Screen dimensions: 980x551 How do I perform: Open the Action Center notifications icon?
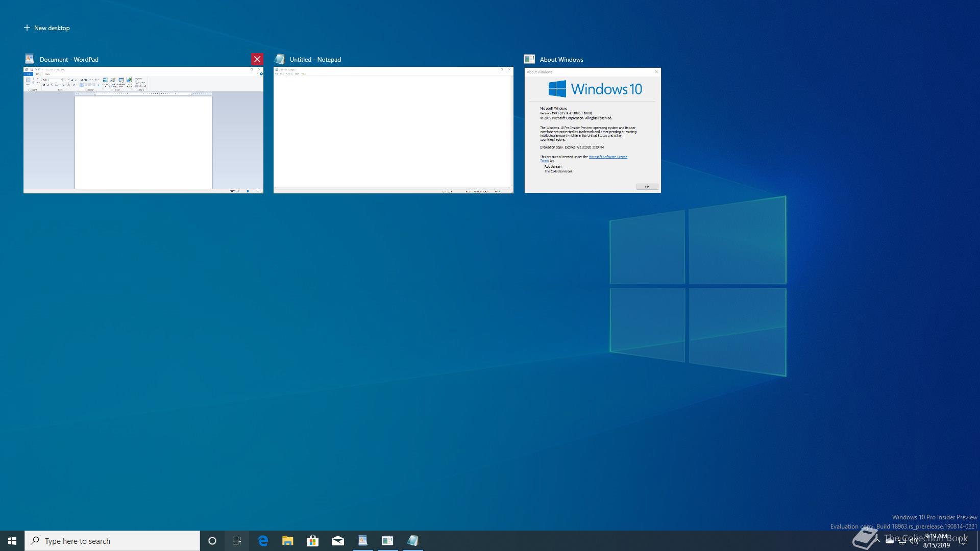click(963, 541)
